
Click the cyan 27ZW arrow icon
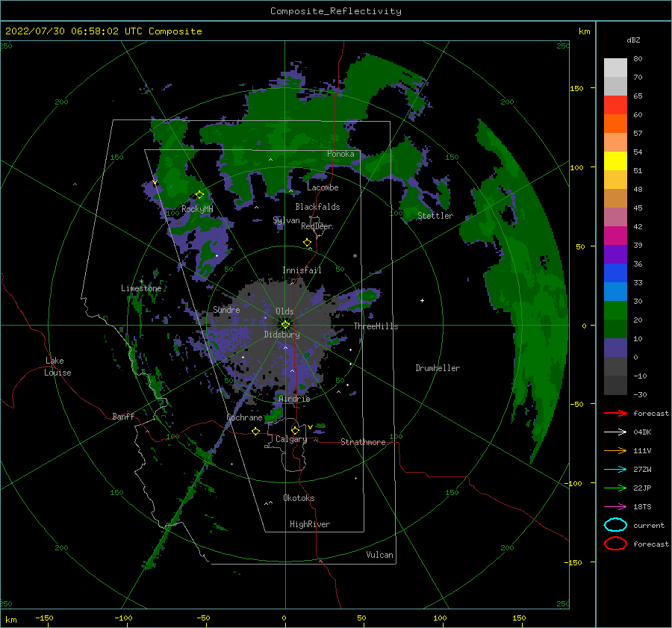coord(615,470)
